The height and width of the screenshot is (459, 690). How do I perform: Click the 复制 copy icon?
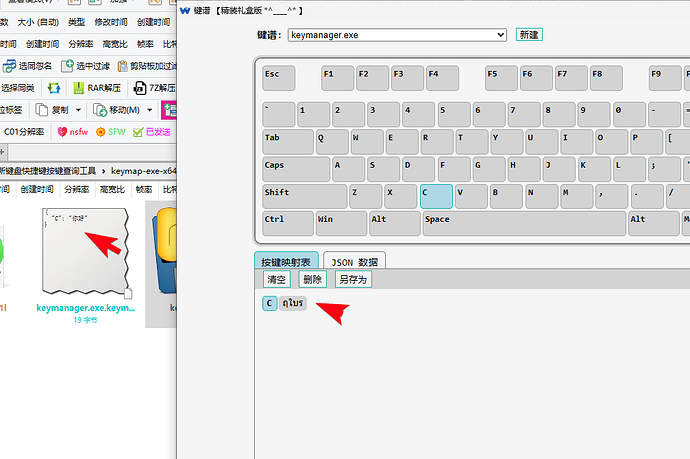[x=44, y=109]
